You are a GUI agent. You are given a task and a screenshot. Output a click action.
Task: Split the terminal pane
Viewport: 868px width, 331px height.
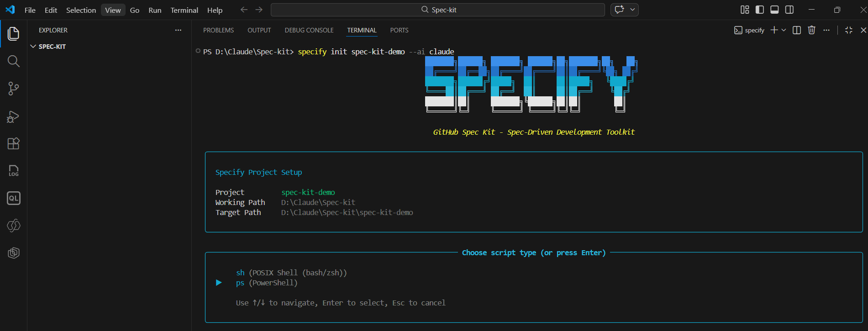click(x=797, y=30)
